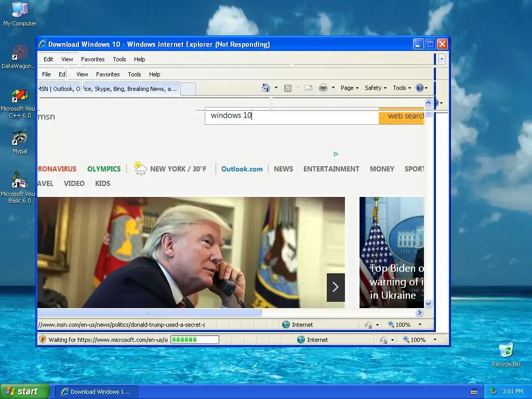Open the NEWS navigation link
This screenshot has height=399, width=532.
coord(283,169)
